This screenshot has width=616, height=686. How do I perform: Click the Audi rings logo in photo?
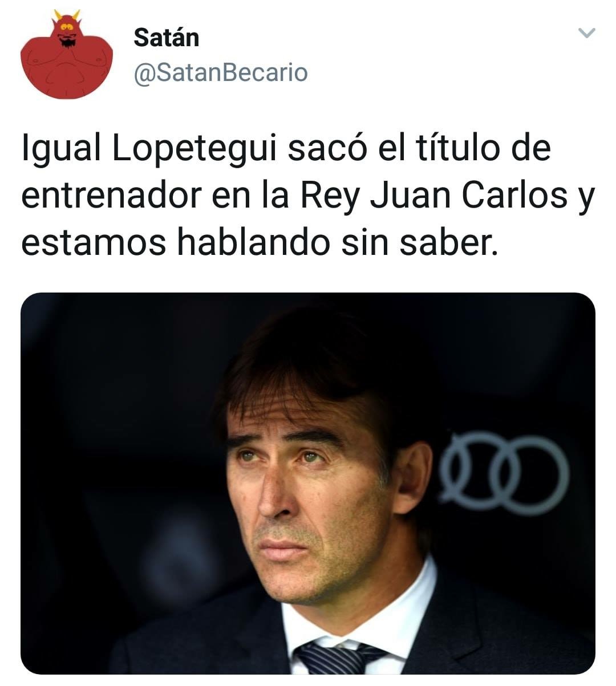click(x=504, y=470)
